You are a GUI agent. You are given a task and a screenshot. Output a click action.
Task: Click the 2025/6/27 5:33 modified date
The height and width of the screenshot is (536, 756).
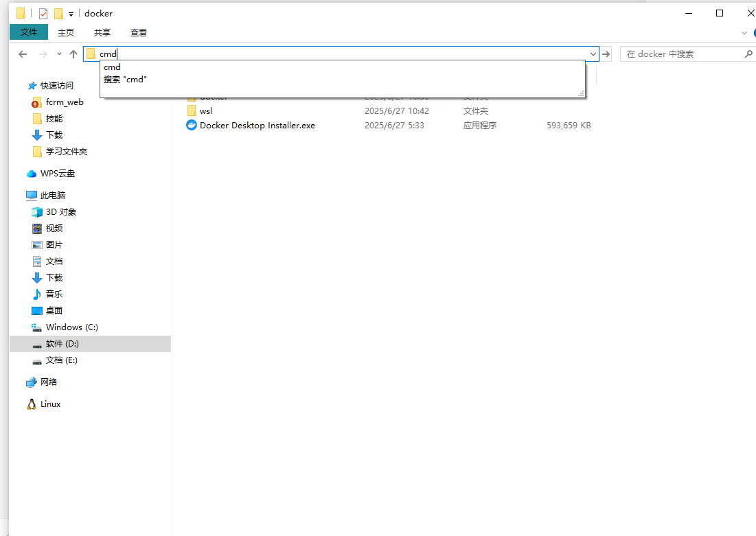[394, 126]
